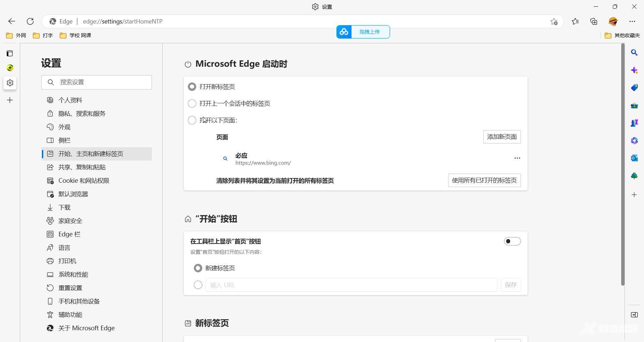Click the address bar URL
The image size is (644, 342).
(123, 21)
